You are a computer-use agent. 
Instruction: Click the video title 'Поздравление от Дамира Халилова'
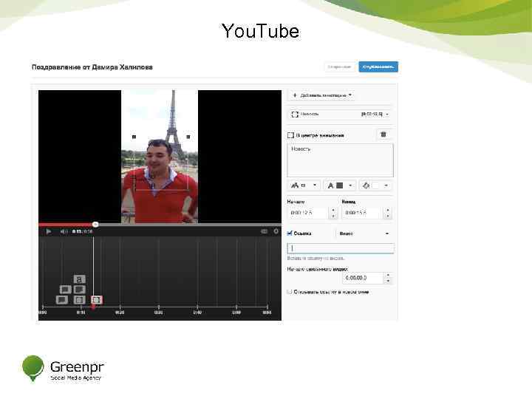click(92, 67)
